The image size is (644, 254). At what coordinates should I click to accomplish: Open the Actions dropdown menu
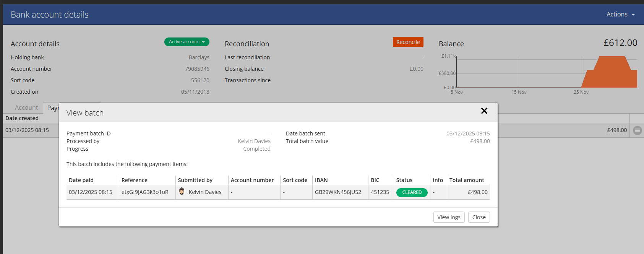coord(620,15)
